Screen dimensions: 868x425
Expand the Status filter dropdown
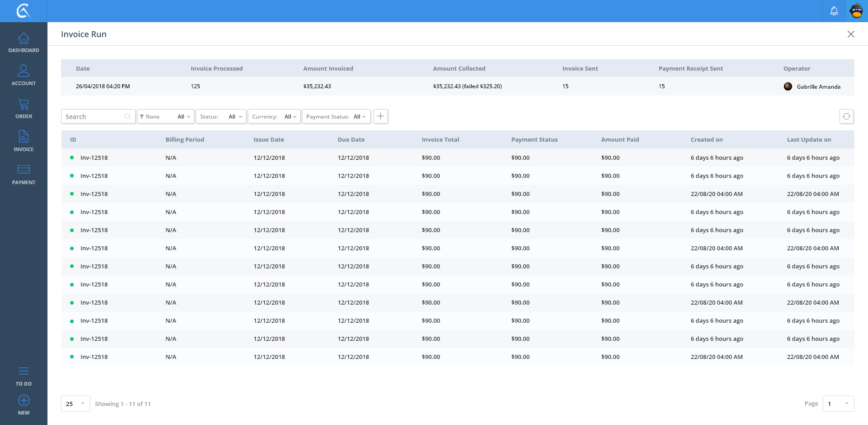point(221,116)
